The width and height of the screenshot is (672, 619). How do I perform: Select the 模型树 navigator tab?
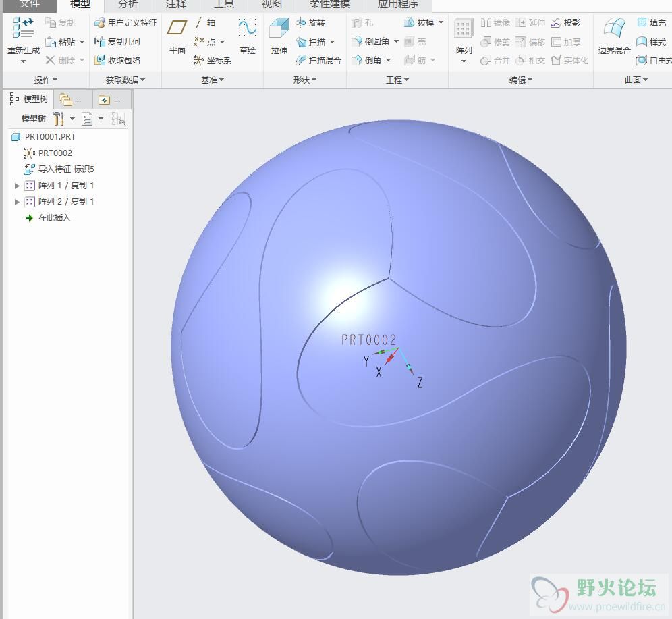[29, 99]
